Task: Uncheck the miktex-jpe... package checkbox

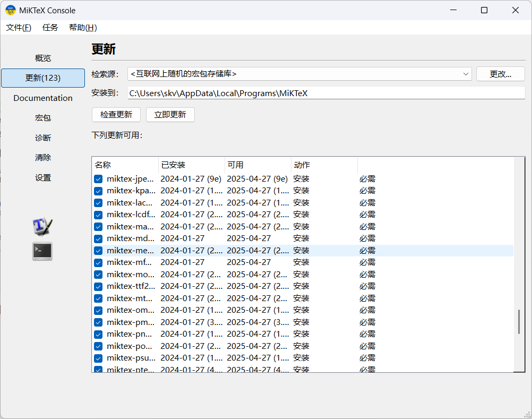Action: click(x=98, y=179)
